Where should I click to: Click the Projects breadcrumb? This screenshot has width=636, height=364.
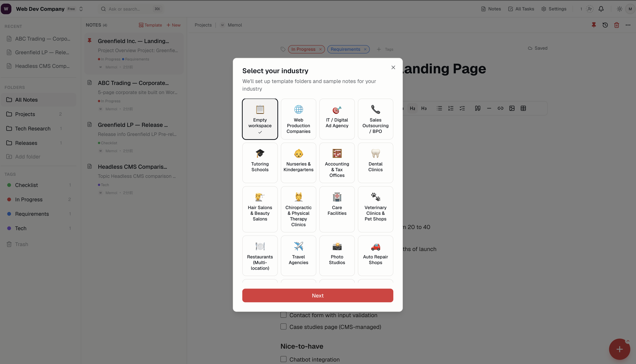(x=203, y=25)
